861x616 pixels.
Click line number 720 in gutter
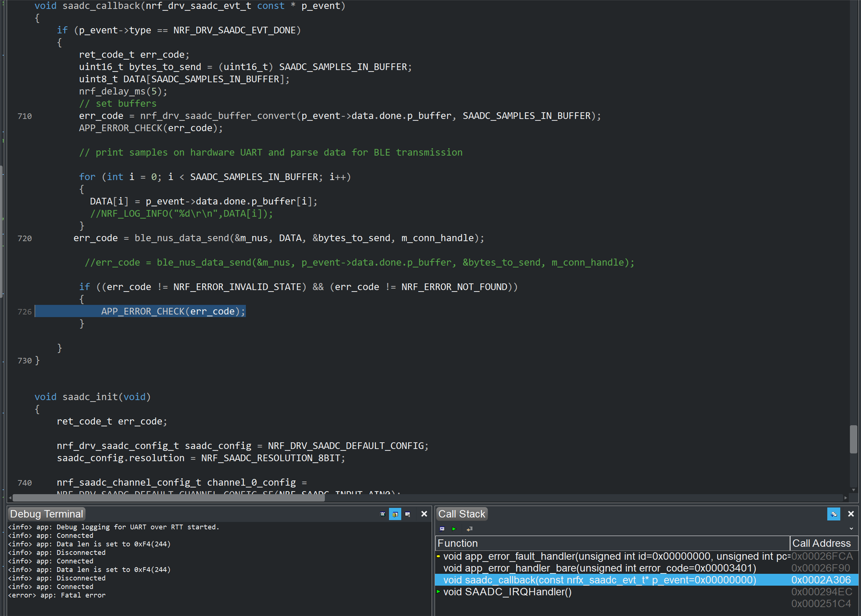click(24, 239)
